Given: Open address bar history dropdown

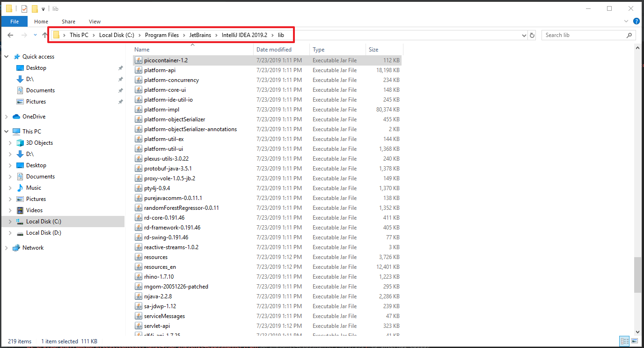Looking at the screenshot, I should point(524,35).
